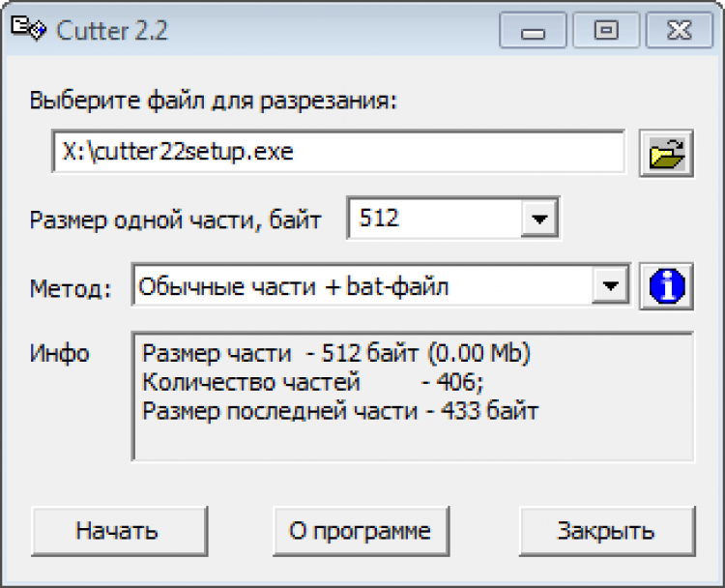This screenshot has height=588, width=725.
Task: Click the Закрыть button
Action: coord(605,530)
